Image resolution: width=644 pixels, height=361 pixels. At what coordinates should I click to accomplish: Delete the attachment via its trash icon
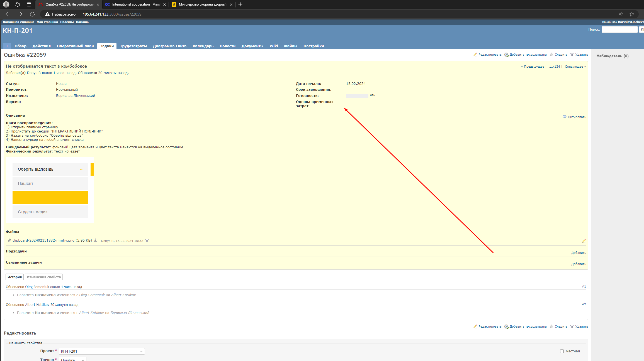tap(147, 240)
